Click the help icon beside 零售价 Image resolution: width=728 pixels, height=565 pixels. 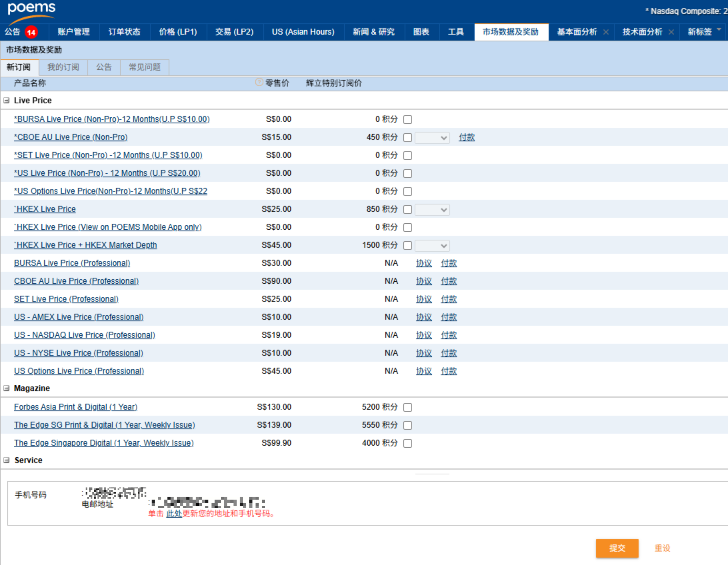click(x=259, y=82)
